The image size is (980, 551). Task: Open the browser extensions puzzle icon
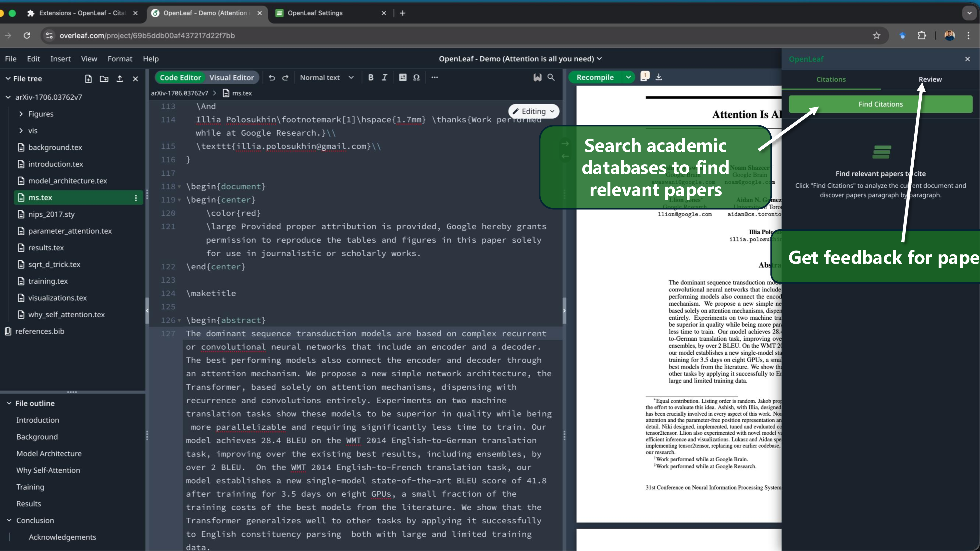[x=921, y=35]
